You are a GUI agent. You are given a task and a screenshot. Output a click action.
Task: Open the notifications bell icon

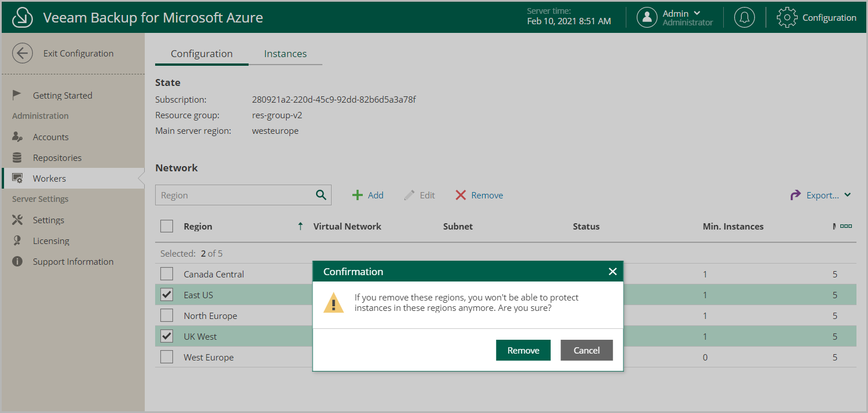click(745, 17)
